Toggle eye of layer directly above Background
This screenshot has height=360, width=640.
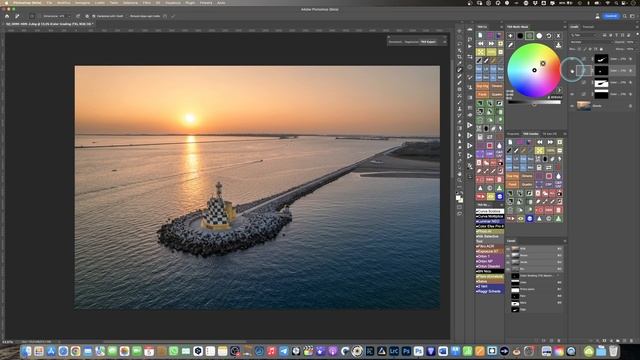coord(571,94)
